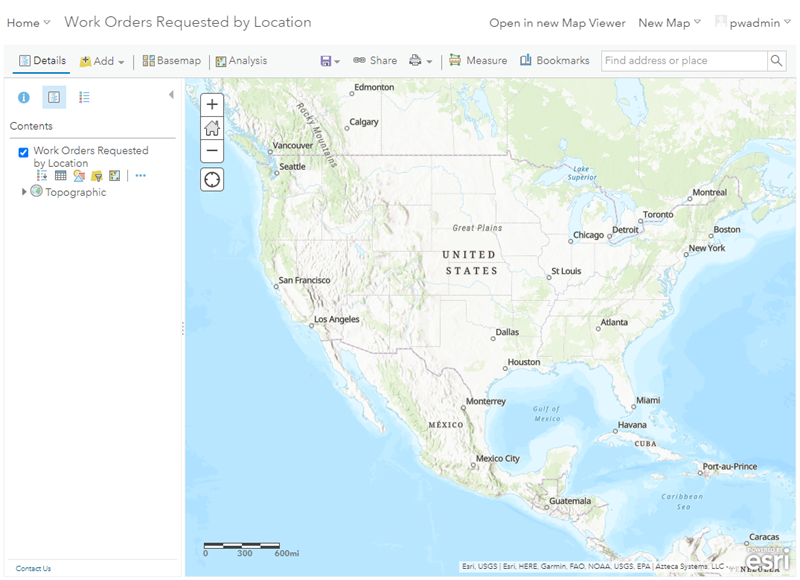The width and height of the screenshot is (800, 580).
Task: Switch to the Details tab
Action: coord(42,61)
